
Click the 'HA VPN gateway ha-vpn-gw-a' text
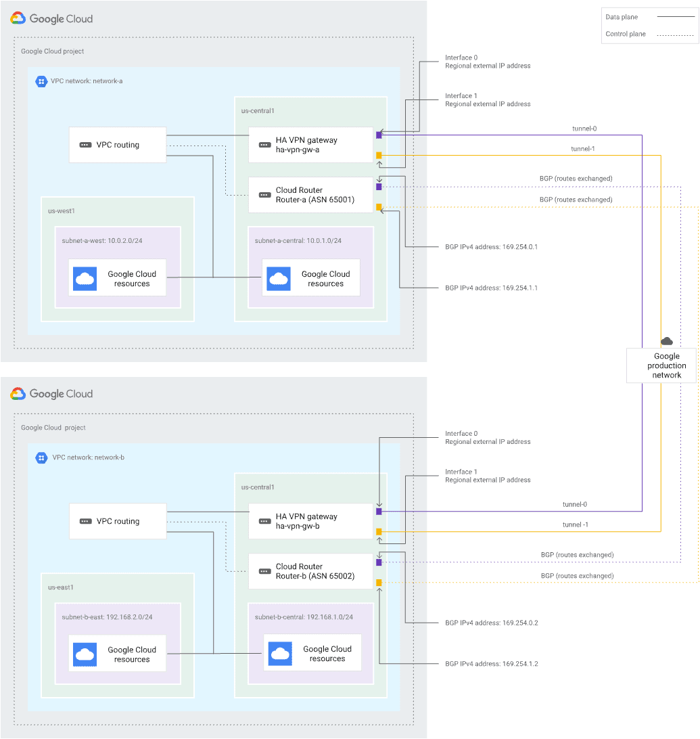(306, 145)
